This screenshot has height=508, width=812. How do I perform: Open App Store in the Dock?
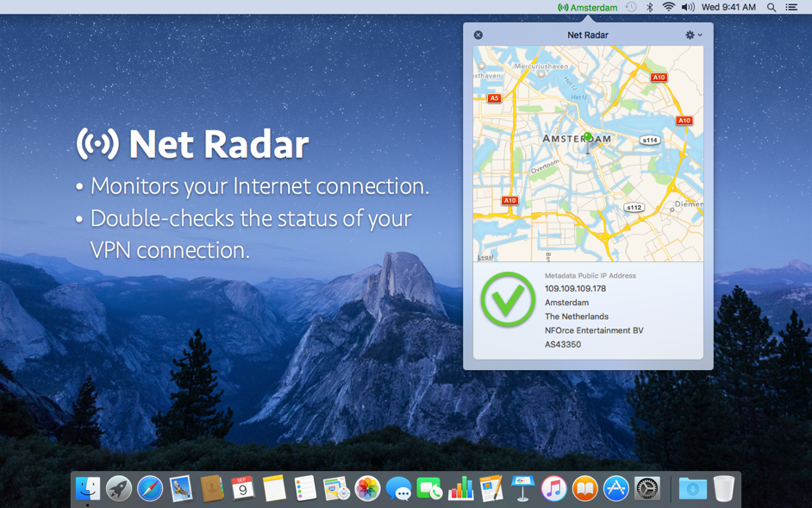(615, 488)
